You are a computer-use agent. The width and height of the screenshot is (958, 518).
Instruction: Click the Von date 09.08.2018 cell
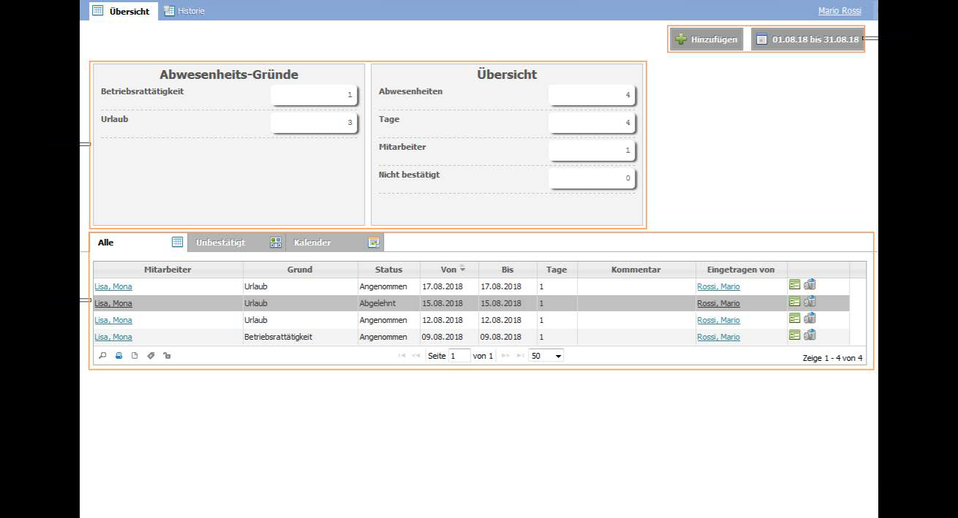point(449,337)
